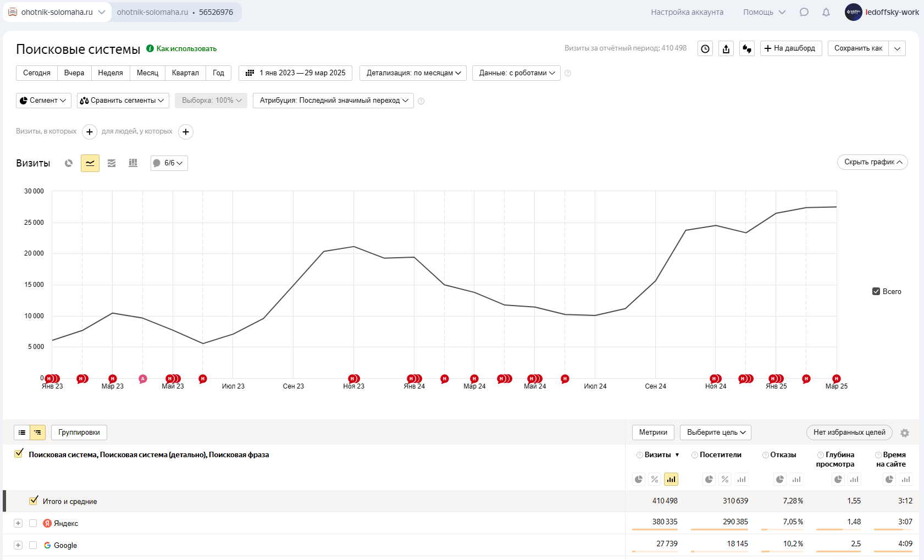924x560 pixels.
Task: Select the bar columns chart icon
Action: (133, 163)
